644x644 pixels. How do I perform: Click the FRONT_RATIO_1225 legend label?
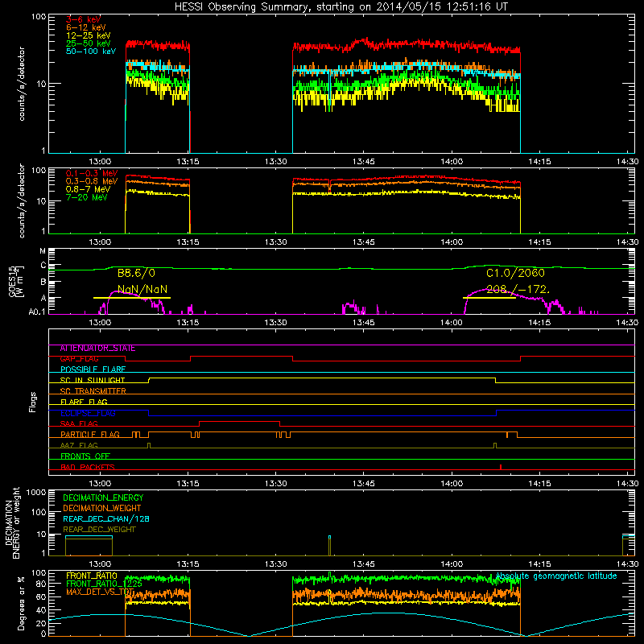(104, 584)
